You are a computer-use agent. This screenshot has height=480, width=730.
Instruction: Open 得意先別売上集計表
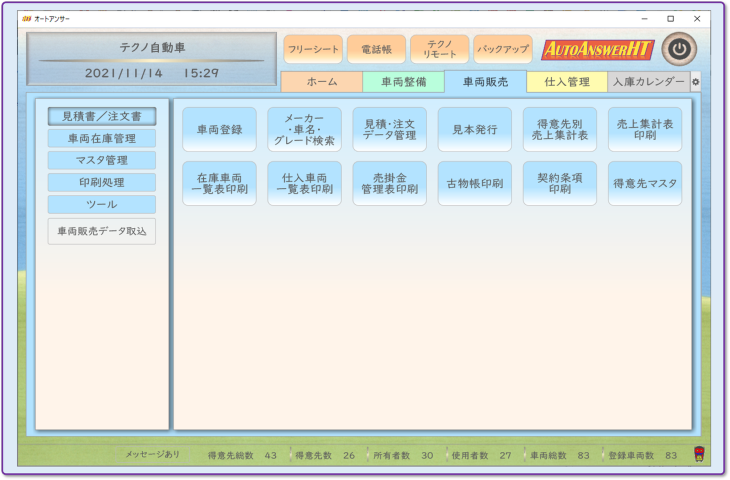point(560,129)
